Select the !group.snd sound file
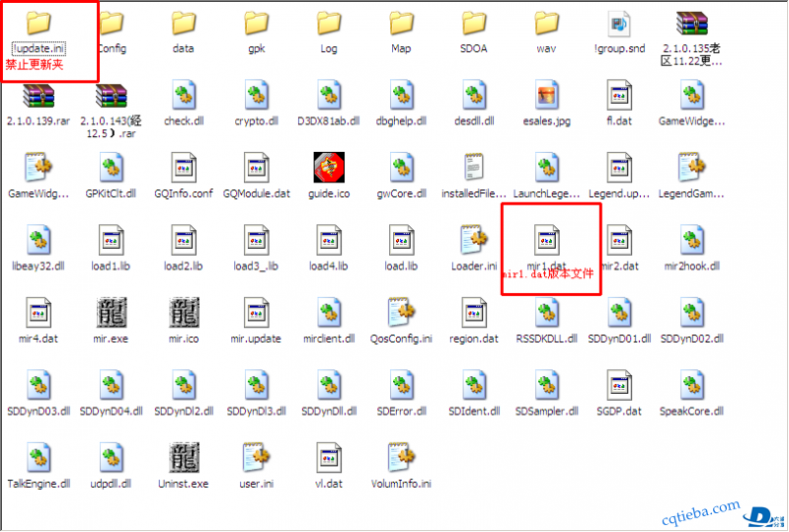Viewport: 789px width, 532px height. click(619, 24)
